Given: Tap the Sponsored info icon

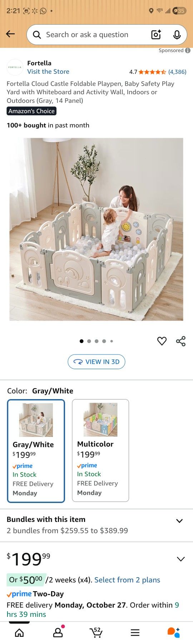Looking at the screenshot, I should (187, 50).
